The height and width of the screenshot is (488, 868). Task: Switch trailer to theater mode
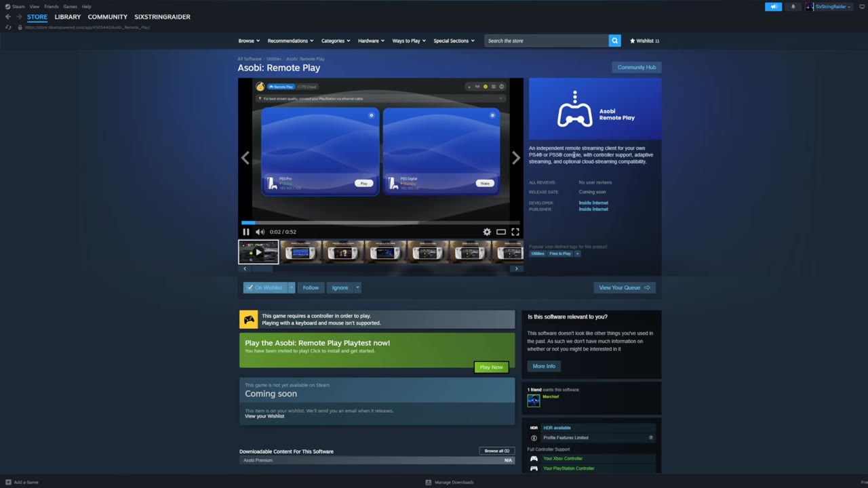(501, 232)
